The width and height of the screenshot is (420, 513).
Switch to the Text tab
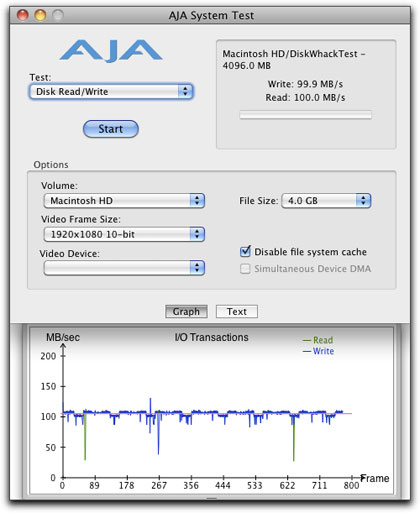pos(237,312)
